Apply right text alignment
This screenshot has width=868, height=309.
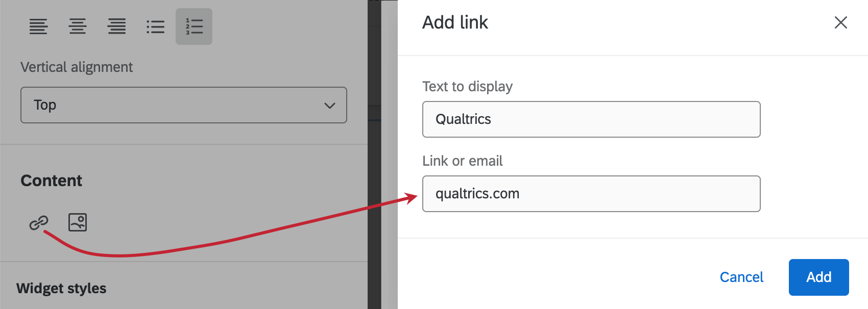(x=117, y=27)
